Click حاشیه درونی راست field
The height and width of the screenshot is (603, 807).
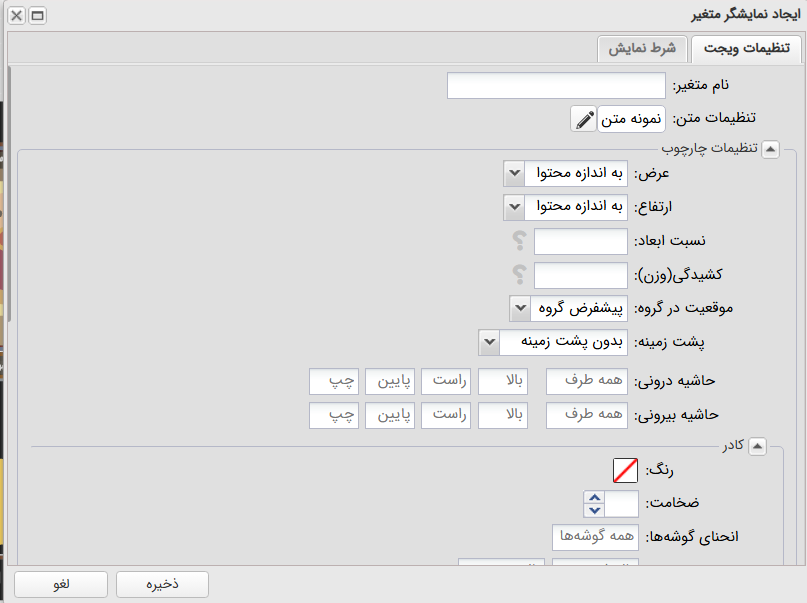446,381
